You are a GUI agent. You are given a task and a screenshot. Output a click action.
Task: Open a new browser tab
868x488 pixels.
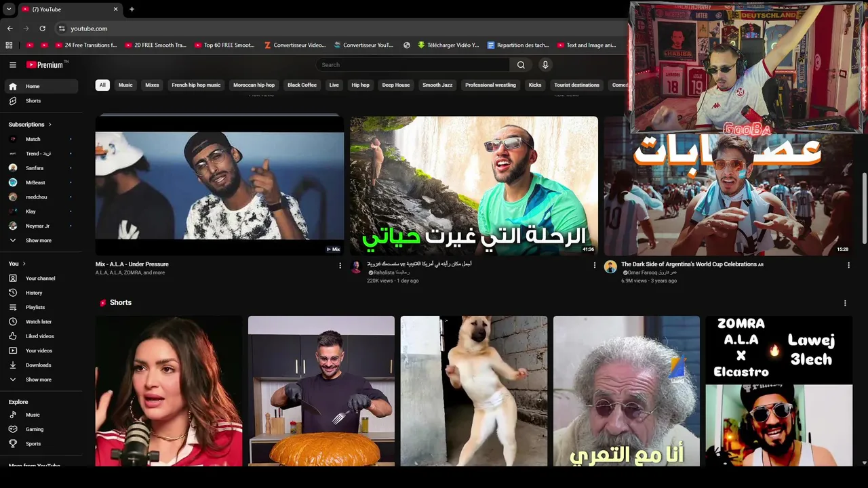click(132, 9)
